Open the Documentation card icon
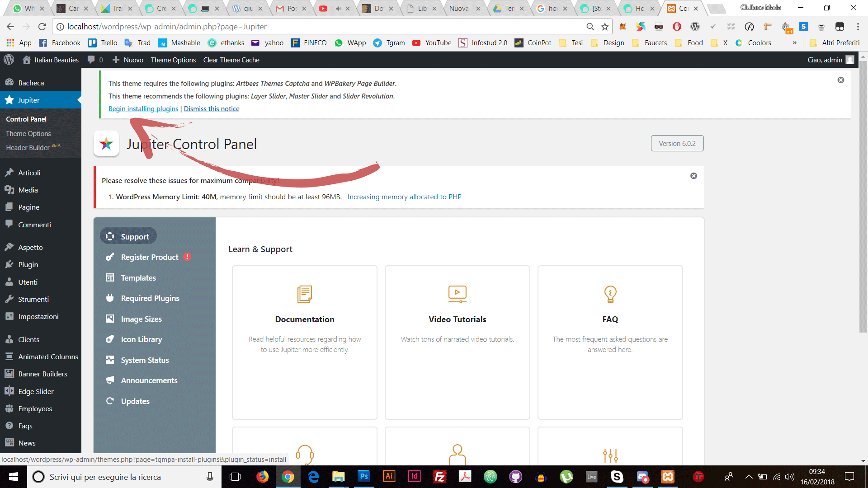 (x=304, y=294)
